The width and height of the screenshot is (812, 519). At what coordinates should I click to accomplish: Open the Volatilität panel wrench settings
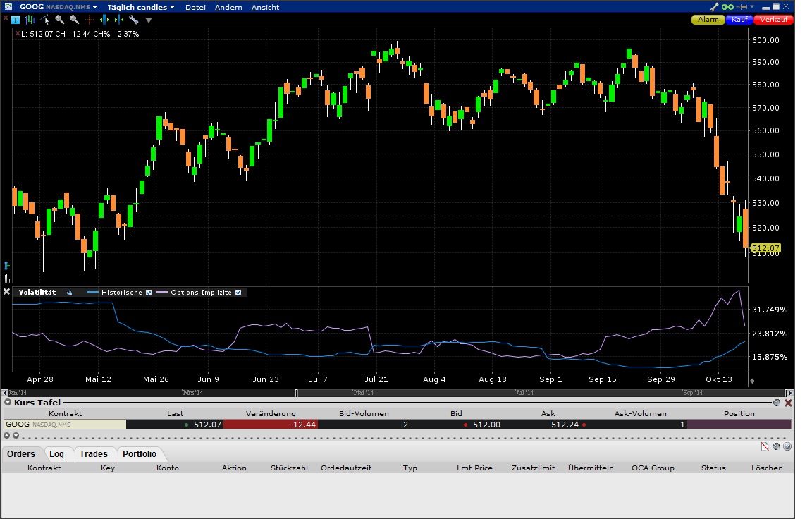pos(70,293)
